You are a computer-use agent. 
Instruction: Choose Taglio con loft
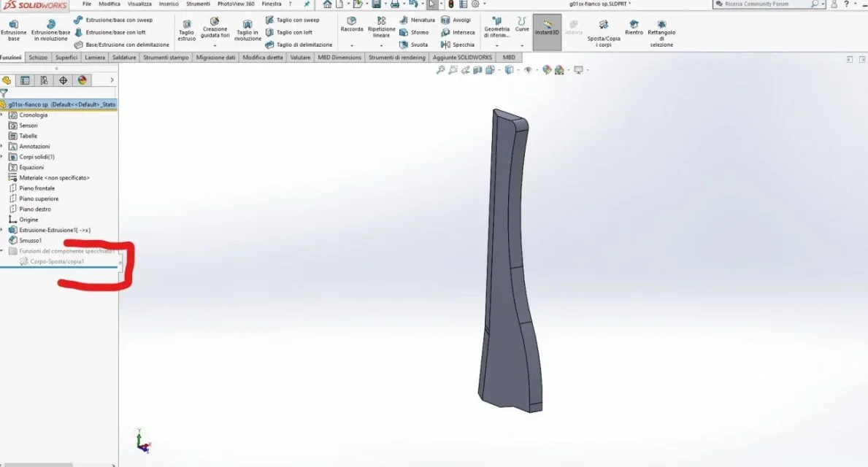[x=289, y=32]
